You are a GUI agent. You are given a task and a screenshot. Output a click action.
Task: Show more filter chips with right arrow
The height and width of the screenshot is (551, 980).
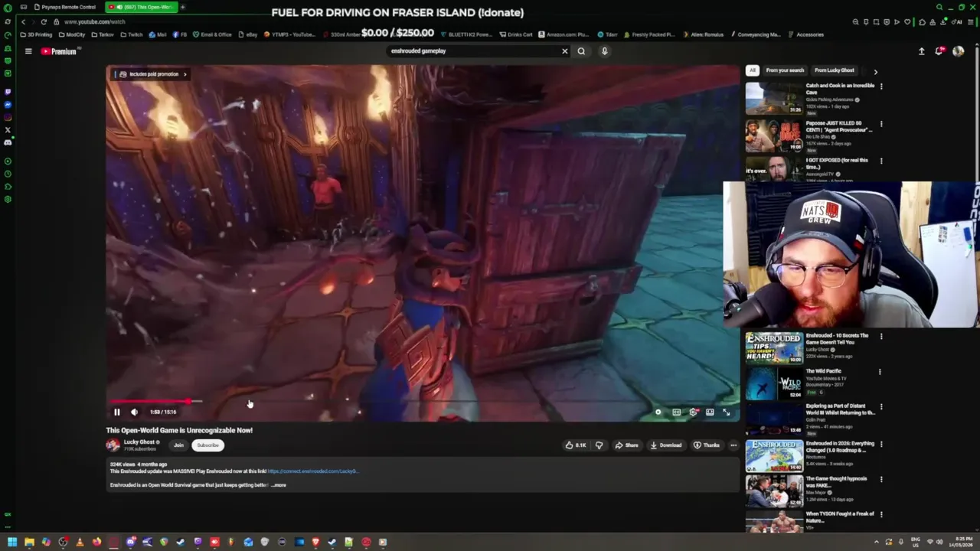876,72
